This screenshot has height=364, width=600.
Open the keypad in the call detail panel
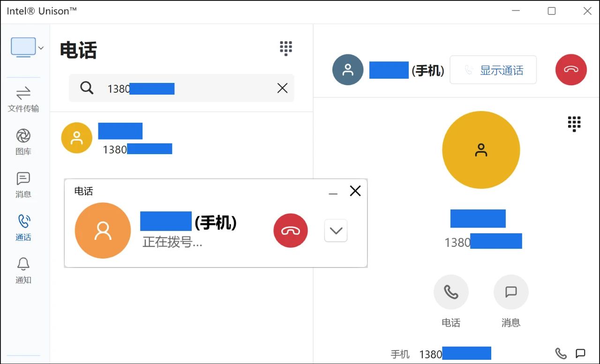point(574,124)
